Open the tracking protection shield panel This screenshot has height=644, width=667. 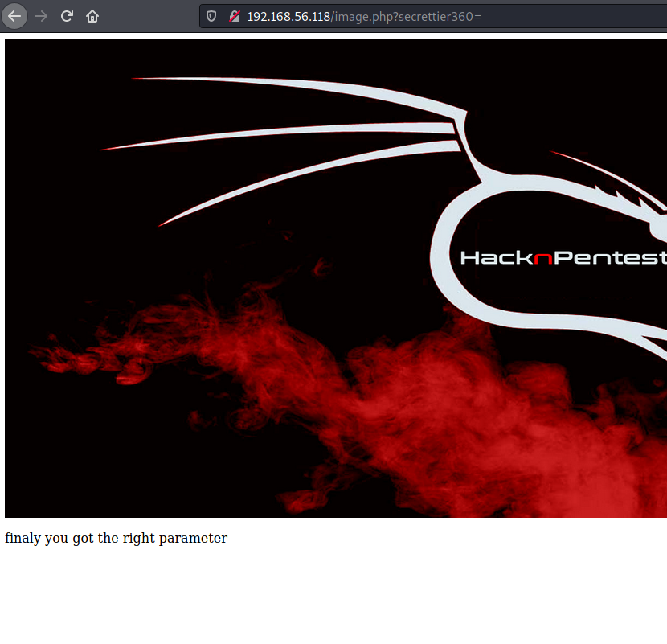tap(212, 16)
